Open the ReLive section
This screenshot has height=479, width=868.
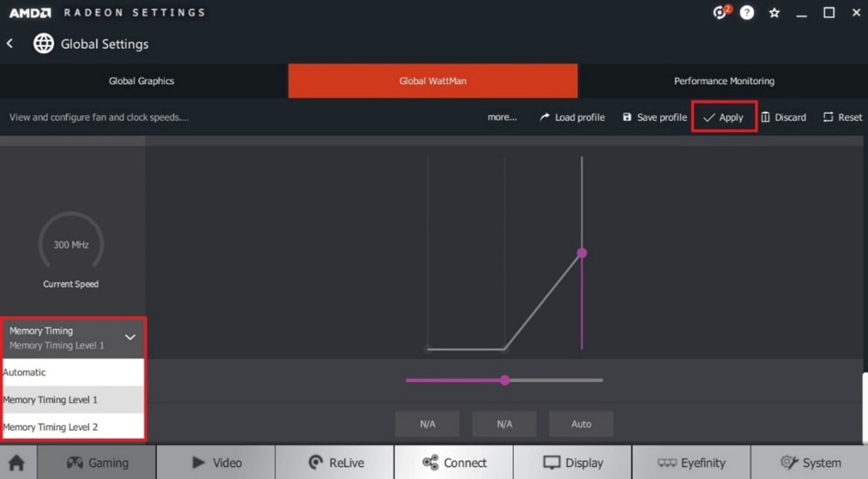(335, 463)
